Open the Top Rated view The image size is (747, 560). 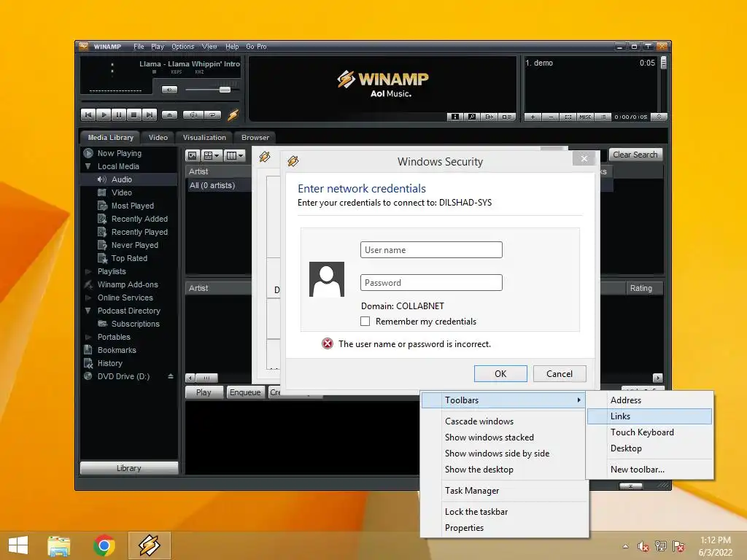click(x=129, y=258)
